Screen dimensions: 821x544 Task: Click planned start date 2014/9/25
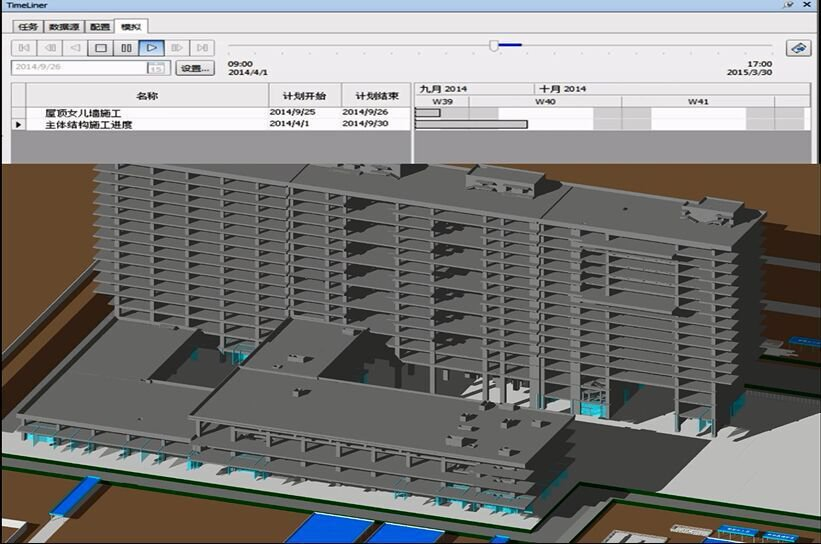click(x=292, y=112)
